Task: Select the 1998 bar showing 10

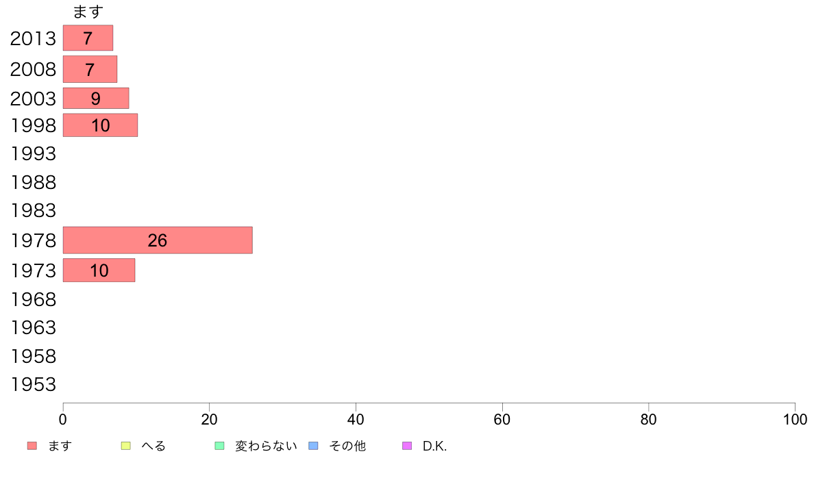Action: click(x=100, y=125)
